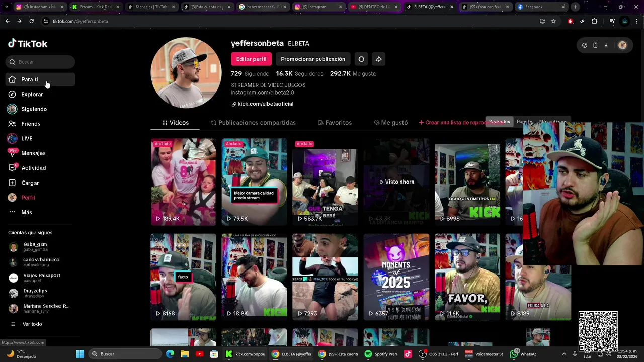The height and width of the screenshot is (362, 644).
Task: Open WhatsApp in taskbar
Action: point(523,354)
